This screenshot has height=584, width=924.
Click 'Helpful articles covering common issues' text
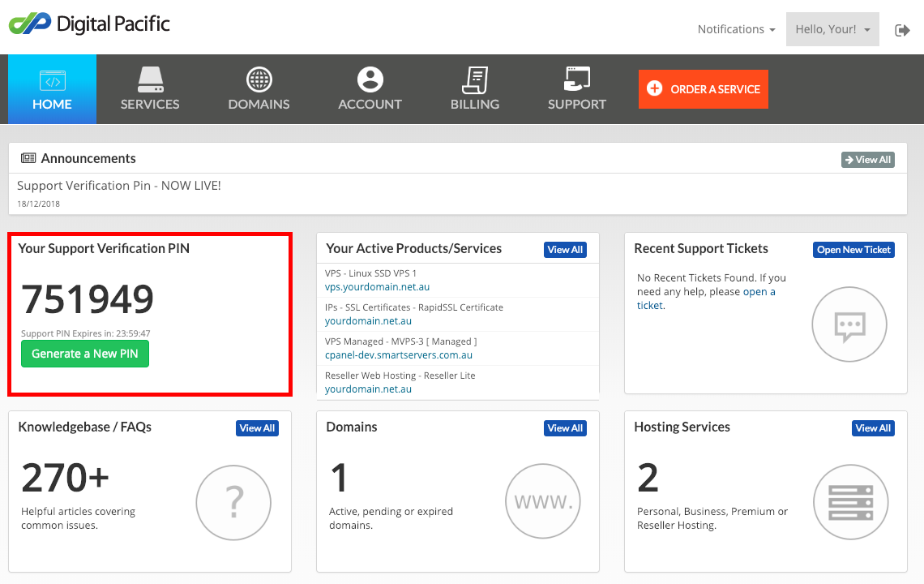[79, 518]
